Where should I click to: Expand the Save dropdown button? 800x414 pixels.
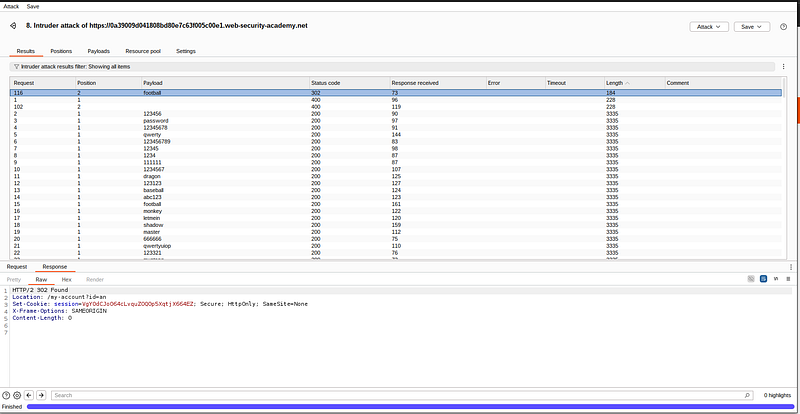pos(752,27)
